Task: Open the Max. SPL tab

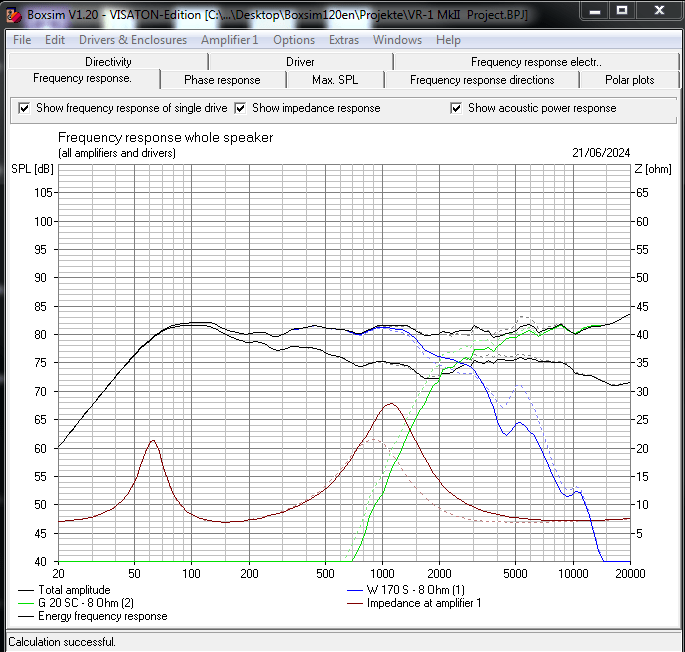Action: point(335,80)
